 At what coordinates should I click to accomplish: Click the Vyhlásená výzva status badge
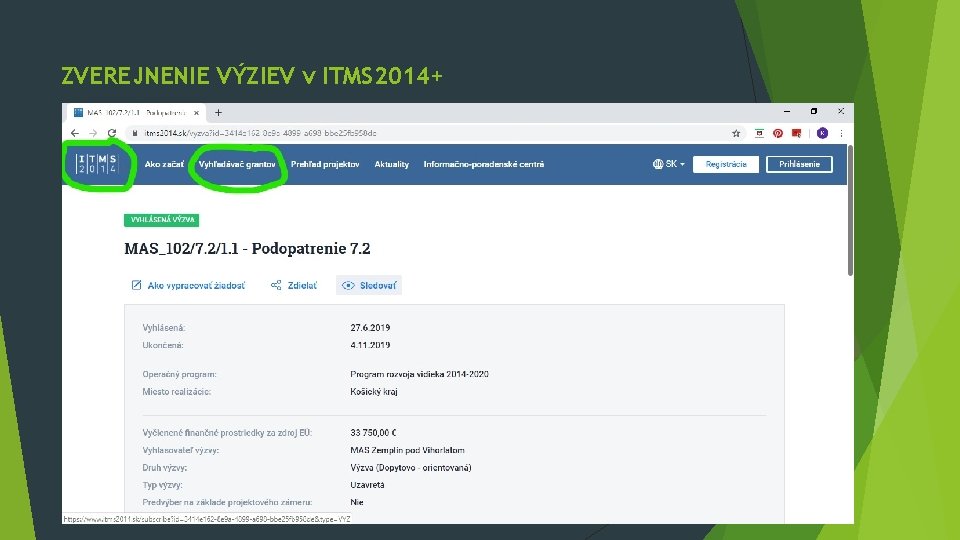point(162,220)
